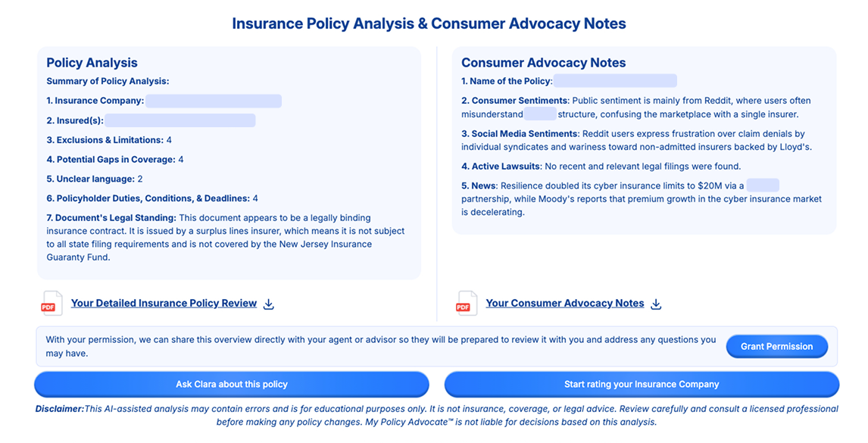
Task: Click download arrow next to Consumer Advocacy Notes link
Action: 656,304
